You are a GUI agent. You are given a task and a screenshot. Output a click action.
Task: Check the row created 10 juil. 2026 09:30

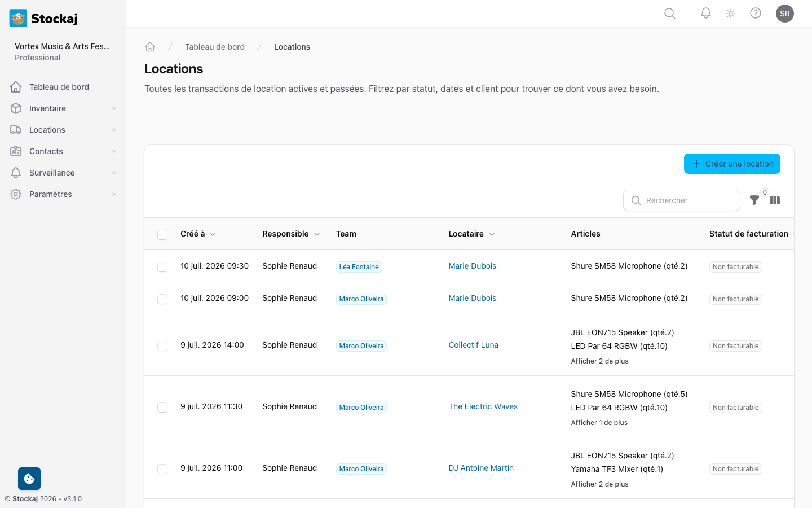tap(162, 267)
